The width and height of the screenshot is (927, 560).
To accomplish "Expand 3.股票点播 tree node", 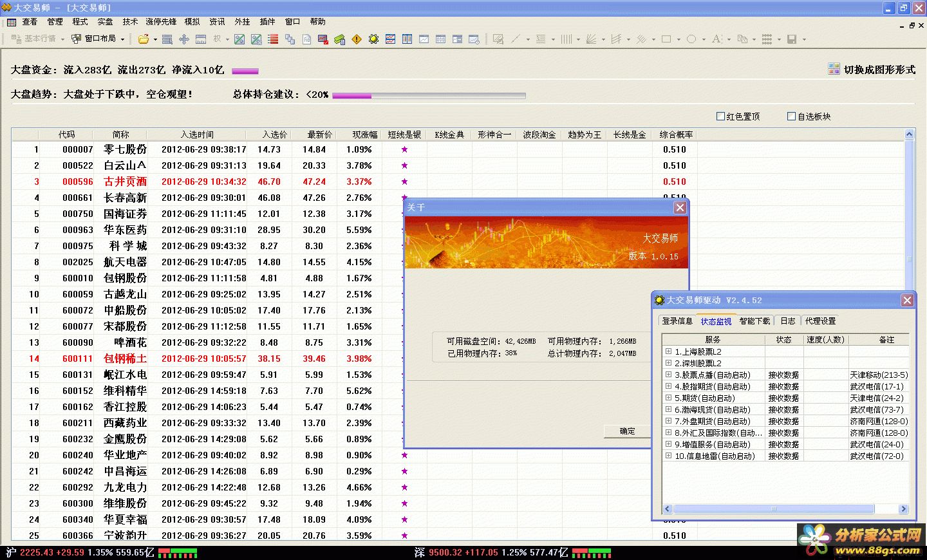I will 668,375.
